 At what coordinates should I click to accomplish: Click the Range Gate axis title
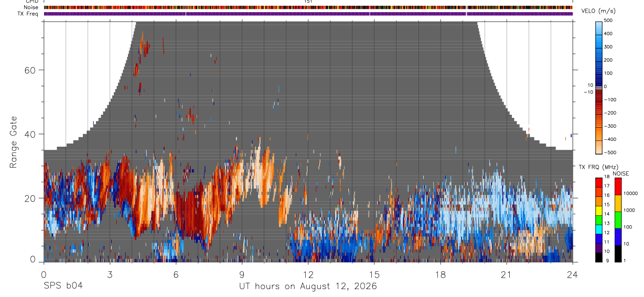pos(13,142)
